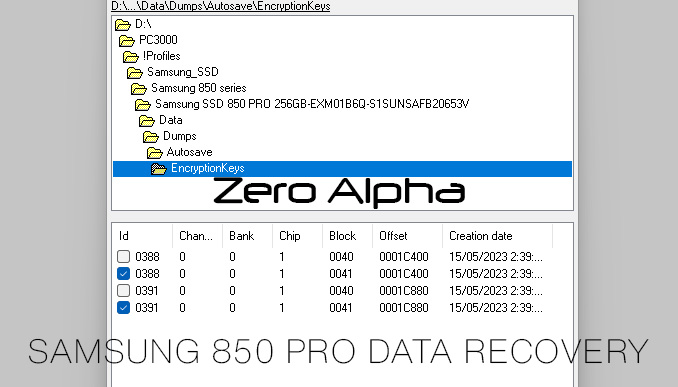Click the Samsung_SSD folder icon
The width and height of the screenshot is (678, 387).
pyautogui.click(x=134, y=73)
